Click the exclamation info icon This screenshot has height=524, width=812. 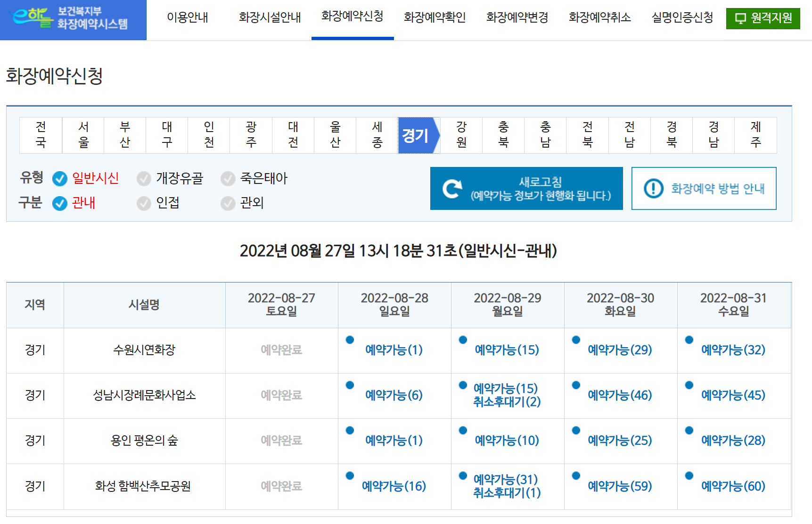[654, 188]
